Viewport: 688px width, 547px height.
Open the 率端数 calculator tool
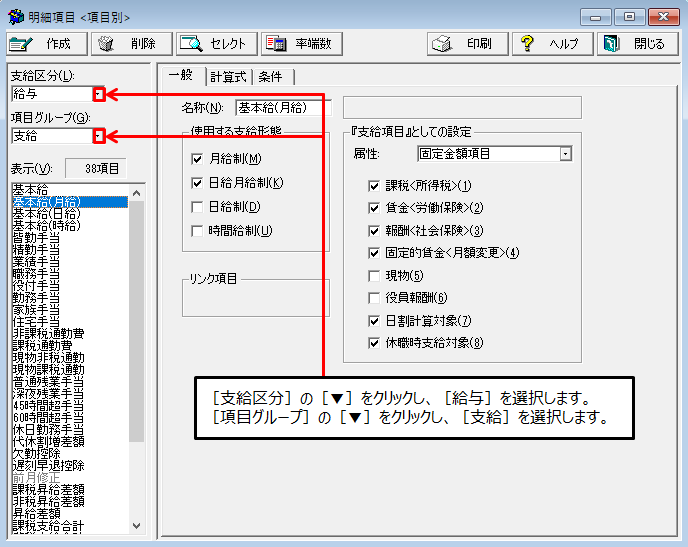point(302,44)
